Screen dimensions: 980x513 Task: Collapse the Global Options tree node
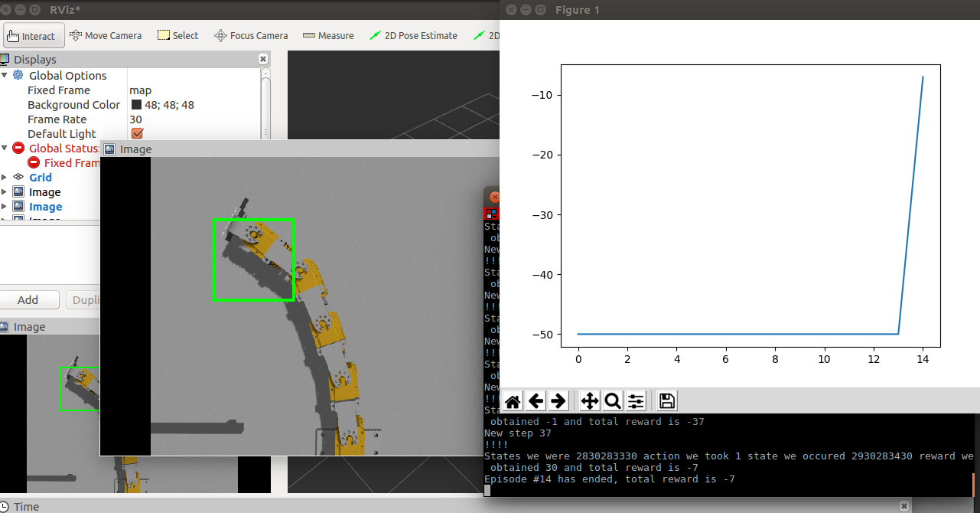(5, 75)
